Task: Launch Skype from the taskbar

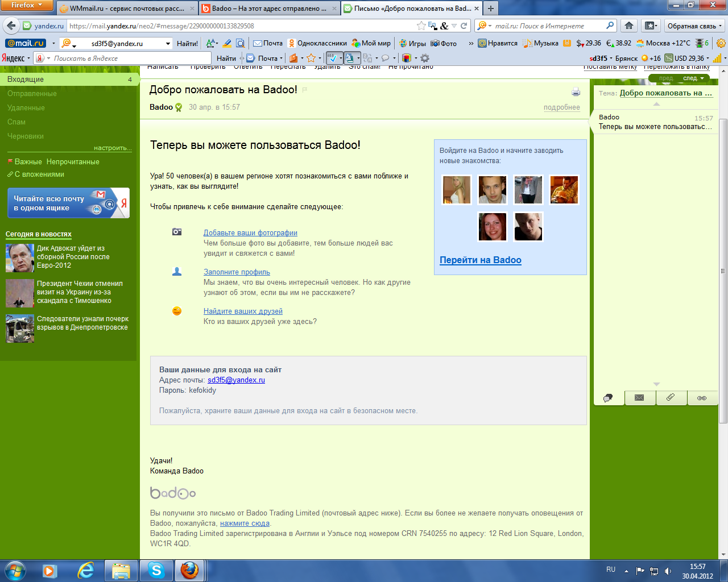Action: pos(156,570)
